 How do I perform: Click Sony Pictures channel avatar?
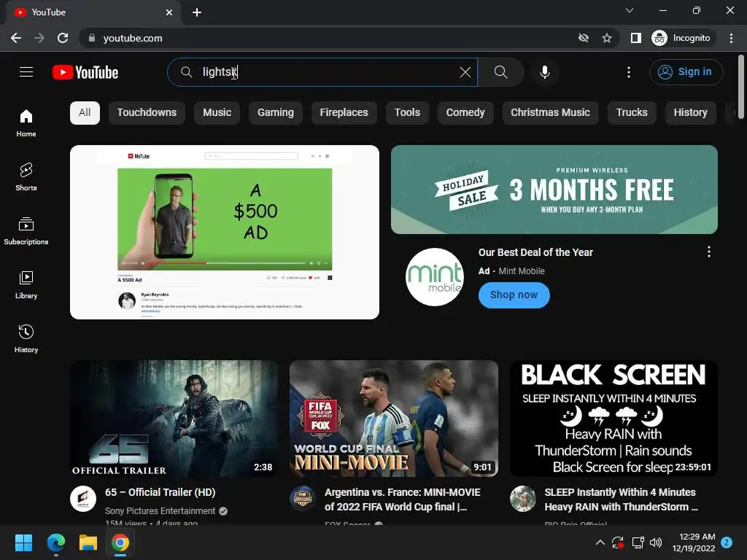click(x=83, y=499)
